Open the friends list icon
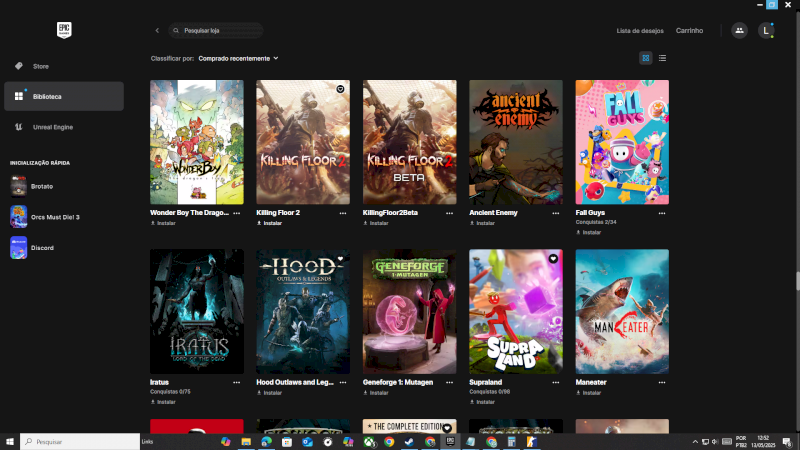Screen dimensions: 800x450 point(739,31)
